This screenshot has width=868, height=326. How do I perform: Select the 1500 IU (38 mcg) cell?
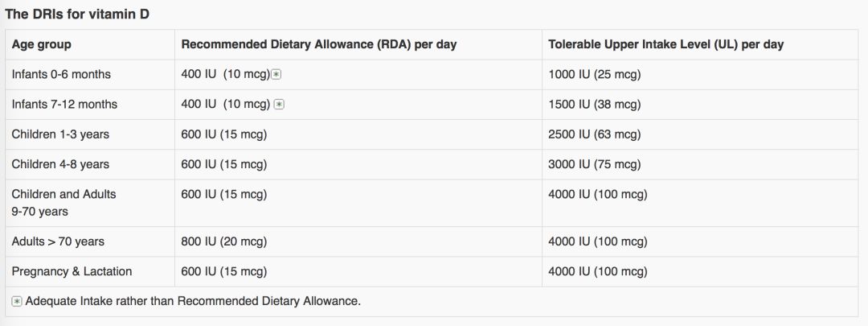pos(594,105)
